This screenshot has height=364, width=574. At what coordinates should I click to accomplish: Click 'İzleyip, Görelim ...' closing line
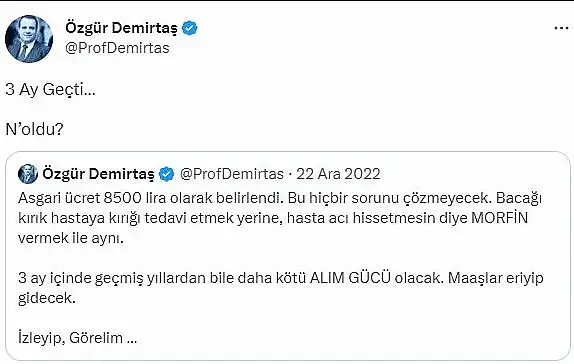click(78, 338)
